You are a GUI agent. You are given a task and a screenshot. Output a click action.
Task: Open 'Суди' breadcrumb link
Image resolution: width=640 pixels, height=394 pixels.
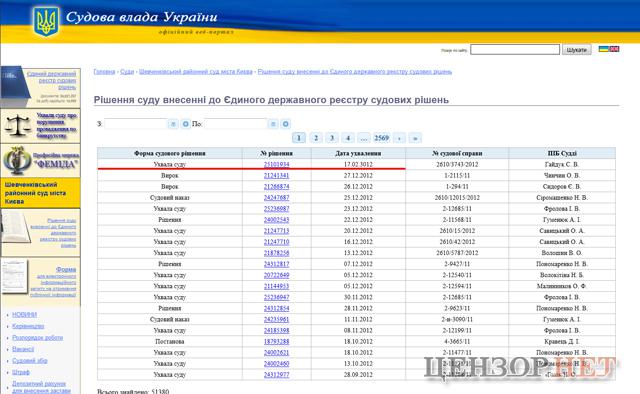[127, 71]
